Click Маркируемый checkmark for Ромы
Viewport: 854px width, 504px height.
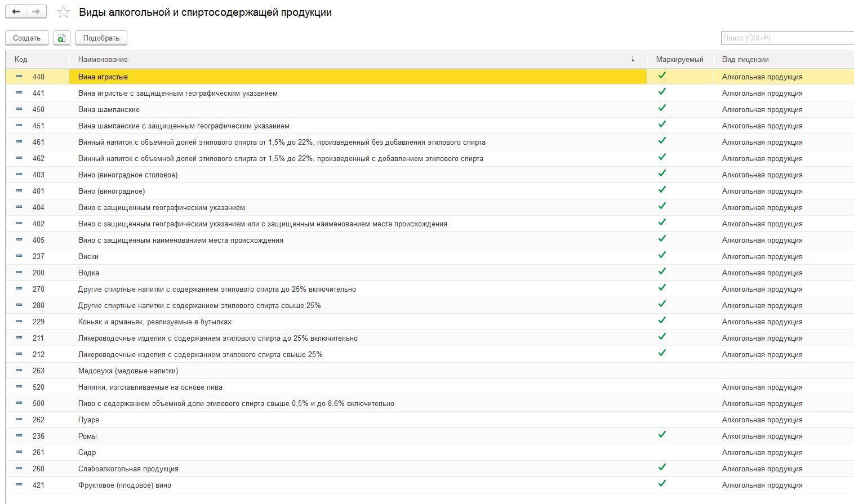[x=662, y=434]
